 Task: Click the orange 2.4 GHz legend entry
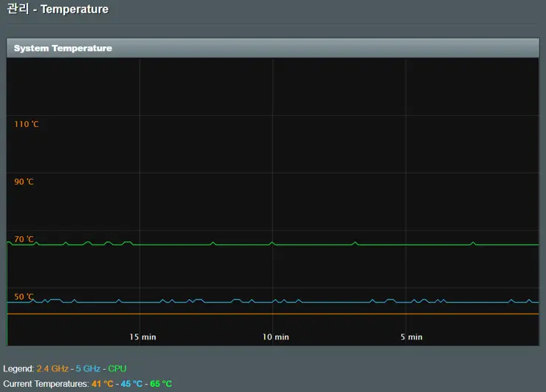point(52,368)
